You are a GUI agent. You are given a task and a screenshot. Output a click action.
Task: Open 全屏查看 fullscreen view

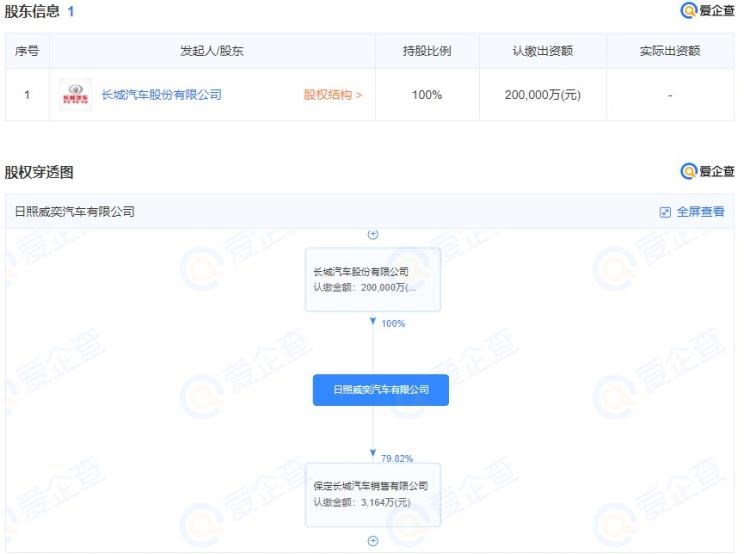coord(700,212)
